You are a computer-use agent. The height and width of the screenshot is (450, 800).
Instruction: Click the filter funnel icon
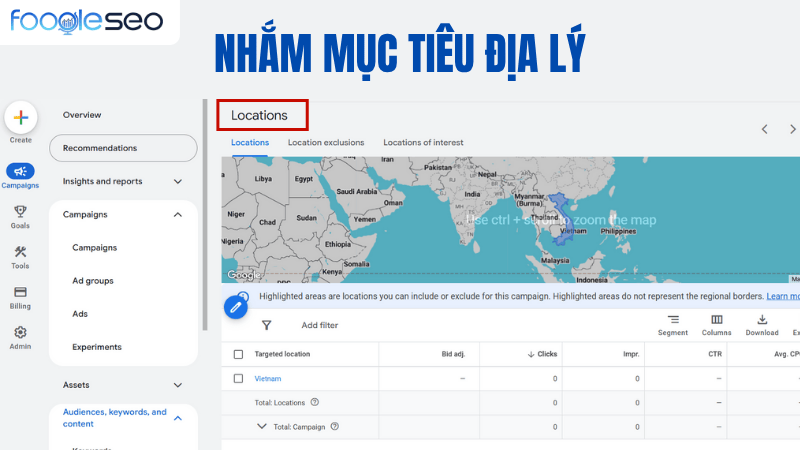point(266,325)
